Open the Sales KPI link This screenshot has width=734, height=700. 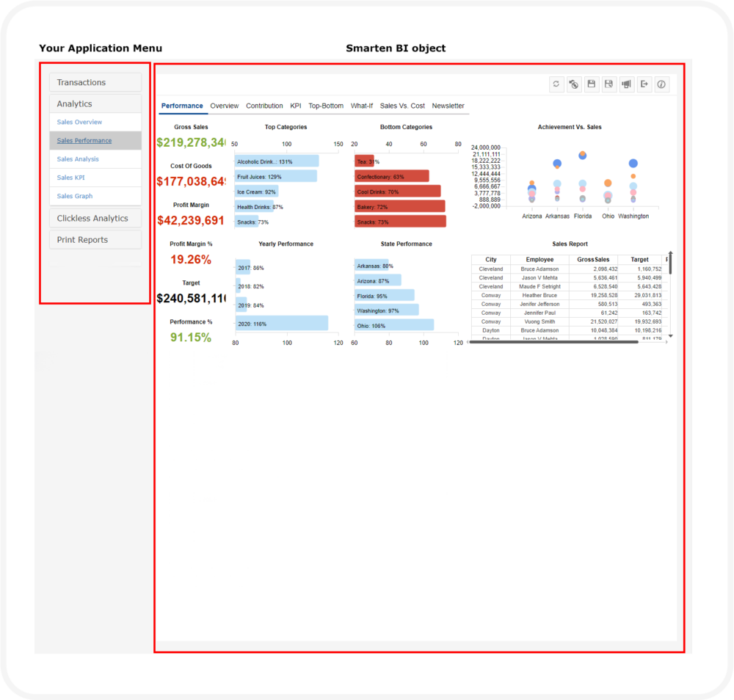70,178
